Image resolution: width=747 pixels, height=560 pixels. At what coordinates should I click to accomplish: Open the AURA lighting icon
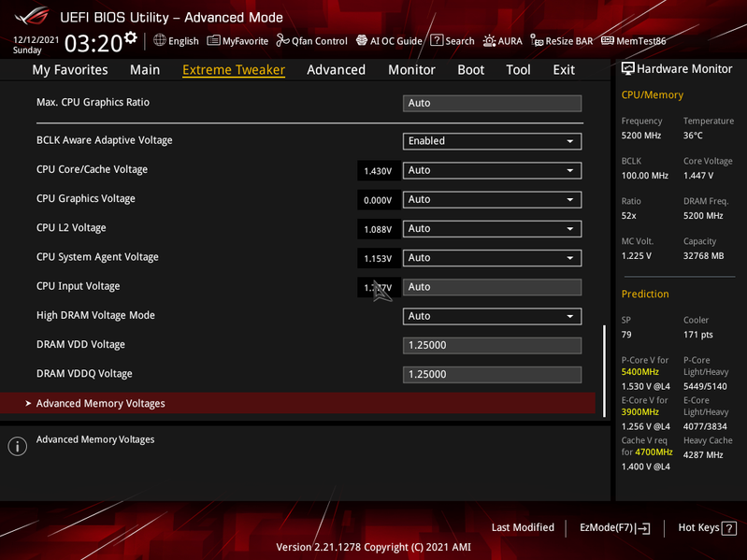click(489, 41)
